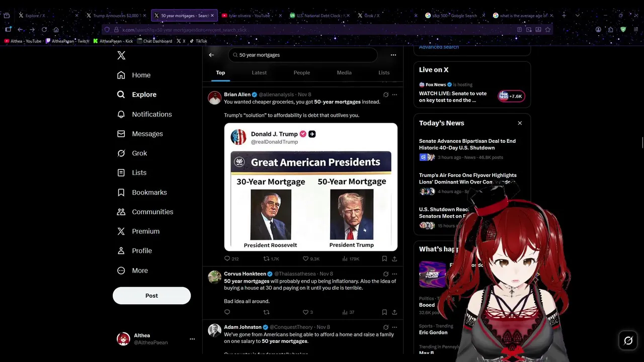Open Grok from the sidebar
The width and height of the screenshot is (644, 362).
point(132,153)
